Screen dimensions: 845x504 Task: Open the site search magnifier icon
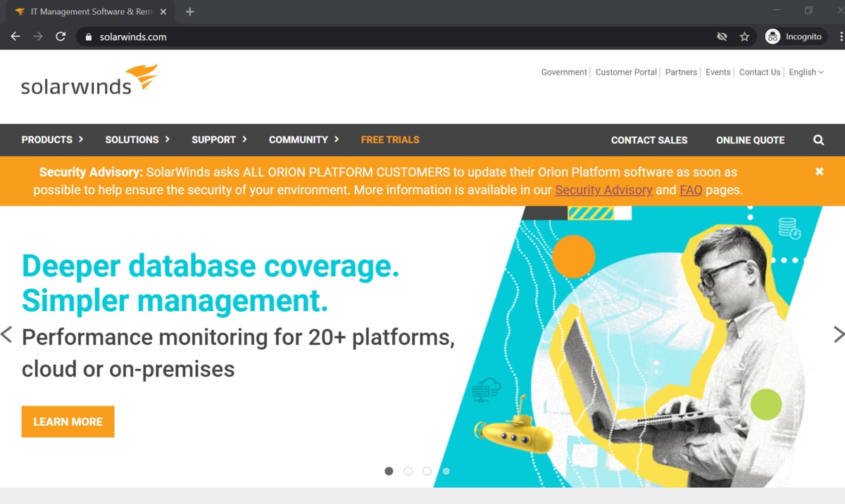tap(818, 140)
